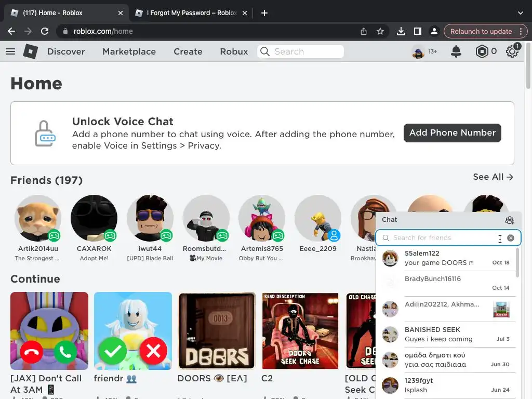Go back in browser history

coord(11,32)
